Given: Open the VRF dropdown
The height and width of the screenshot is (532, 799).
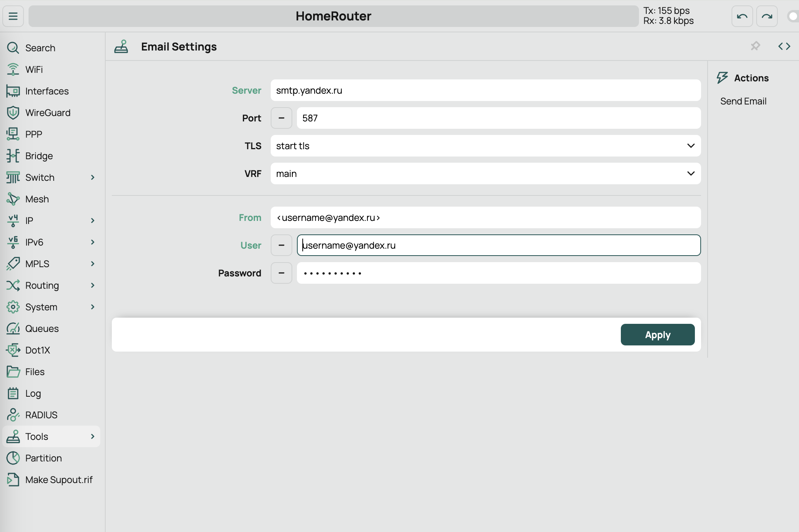Looking at the screenshot, I should [485, 173].
